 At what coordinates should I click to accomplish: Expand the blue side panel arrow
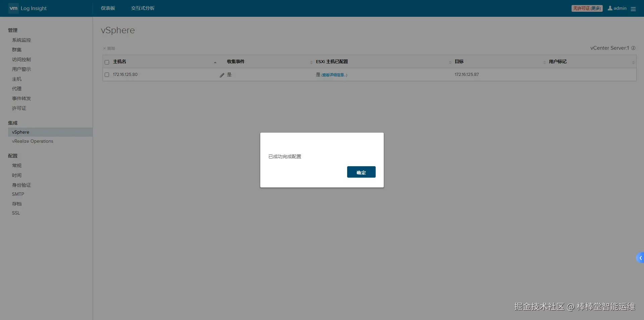(640, 258)
